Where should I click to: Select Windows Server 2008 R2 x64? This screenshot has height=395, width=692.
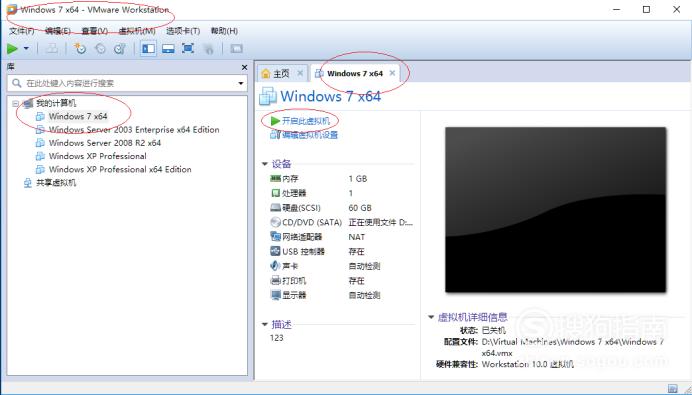pos(105,143)
